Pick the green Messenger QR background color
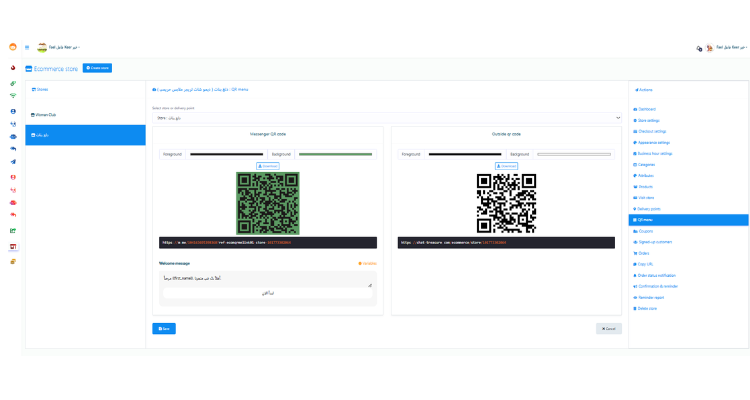750x400 pixels. 335,155
